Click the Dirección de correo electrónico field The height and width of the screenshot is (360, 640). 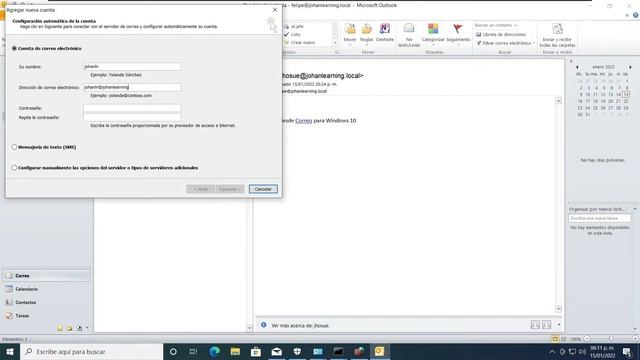132,87
